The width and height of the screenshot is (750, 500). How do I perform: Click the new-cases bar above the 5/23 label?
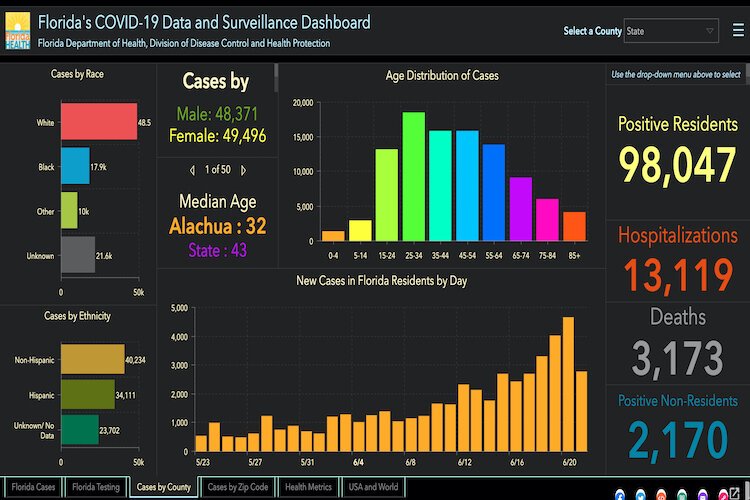click(x=201, y=444)
